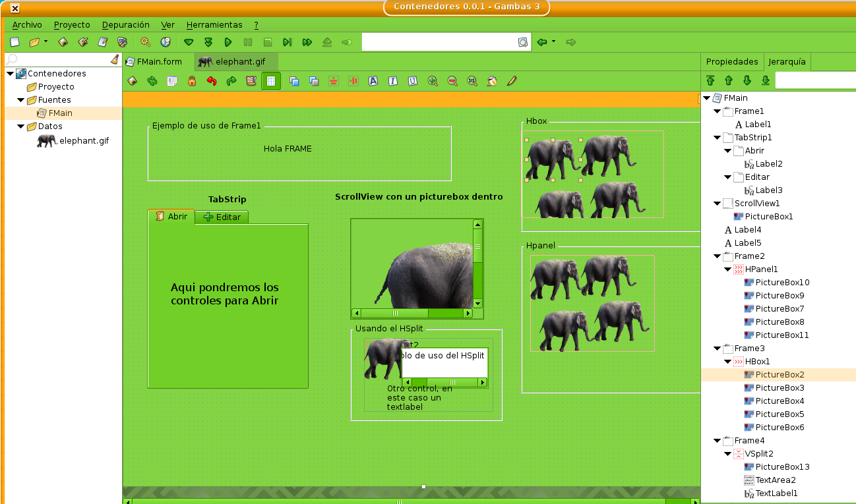
Task: Click the red undo arrow icon
Action: click(212, 81)
